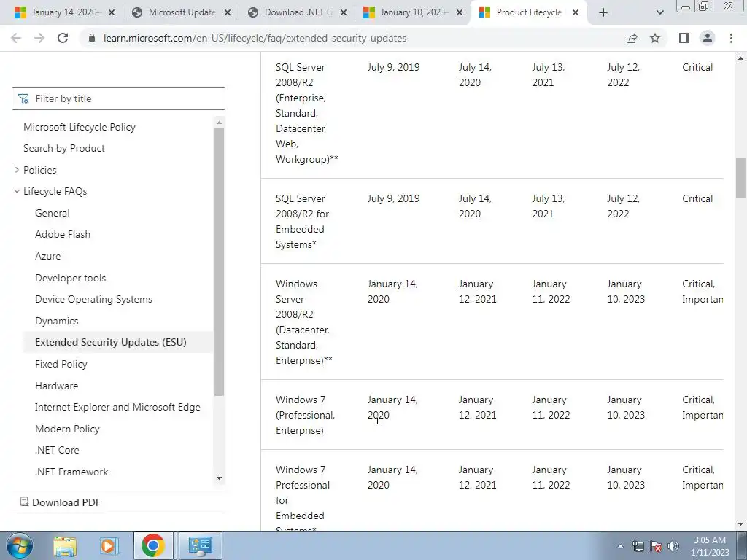Close the Download .NET tab
The image size is (747, 560).
pyautogui.click(x=344, y=12)
